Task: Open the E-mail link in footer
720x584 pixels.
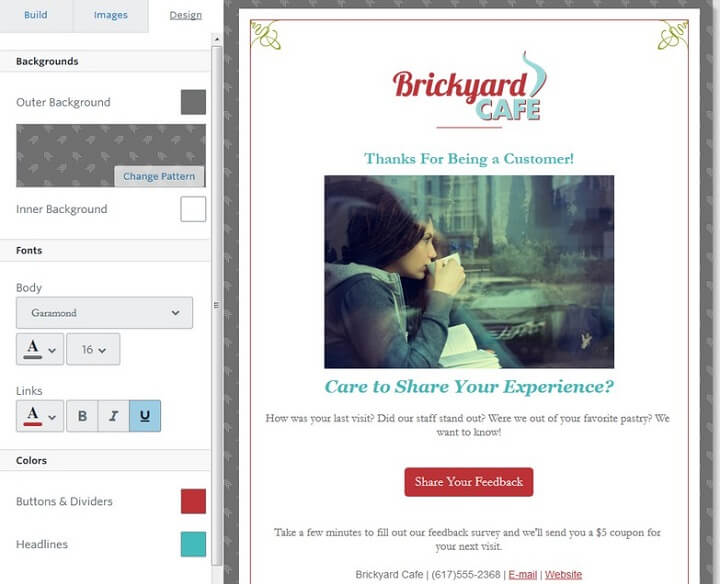Action: point(523,575)
